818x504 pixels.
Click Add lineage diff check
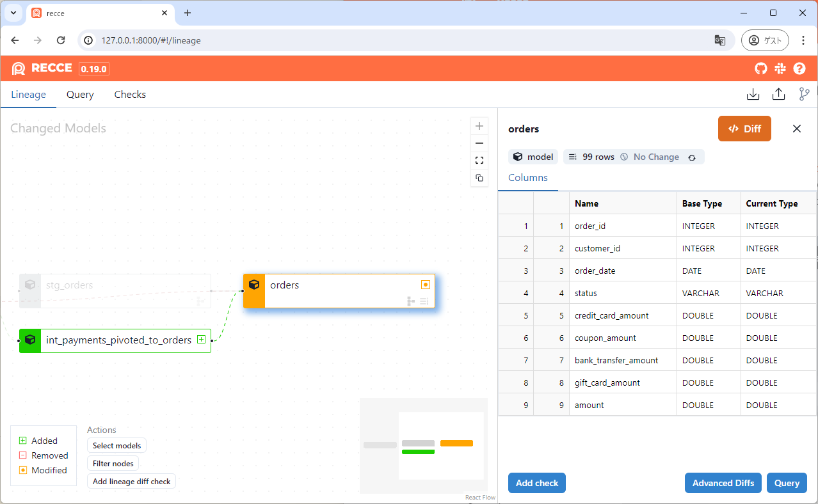pyautogui.click(x=131, y=481)
